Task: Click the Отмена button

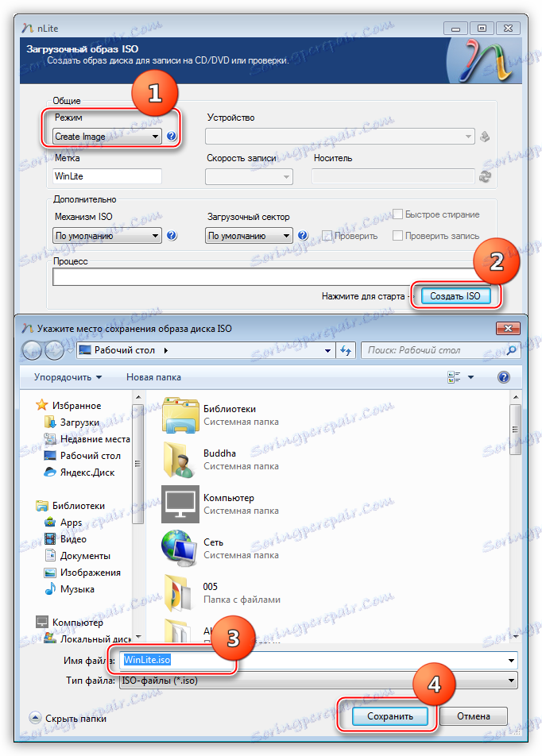Action: click(474, 716)
